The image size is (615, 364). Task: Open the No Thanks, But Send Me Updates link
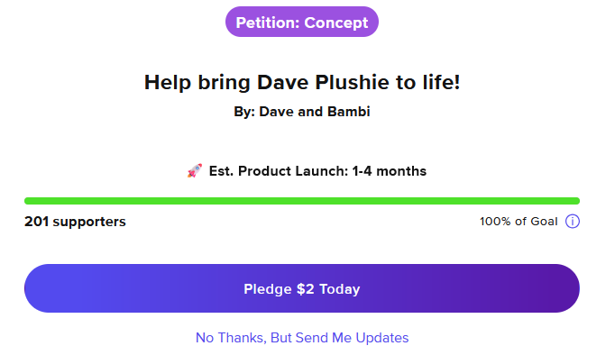[x=301, y=338]
